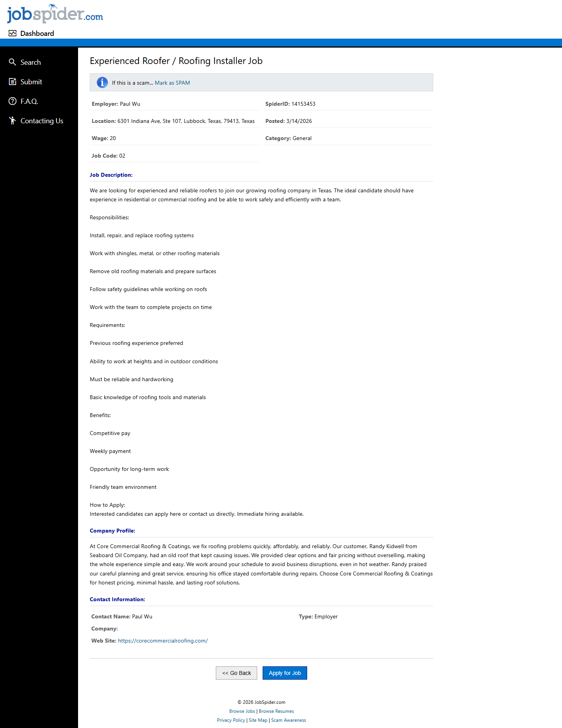Open the Privacy Policy footer link
562x728 pixels.
[231, 720]
